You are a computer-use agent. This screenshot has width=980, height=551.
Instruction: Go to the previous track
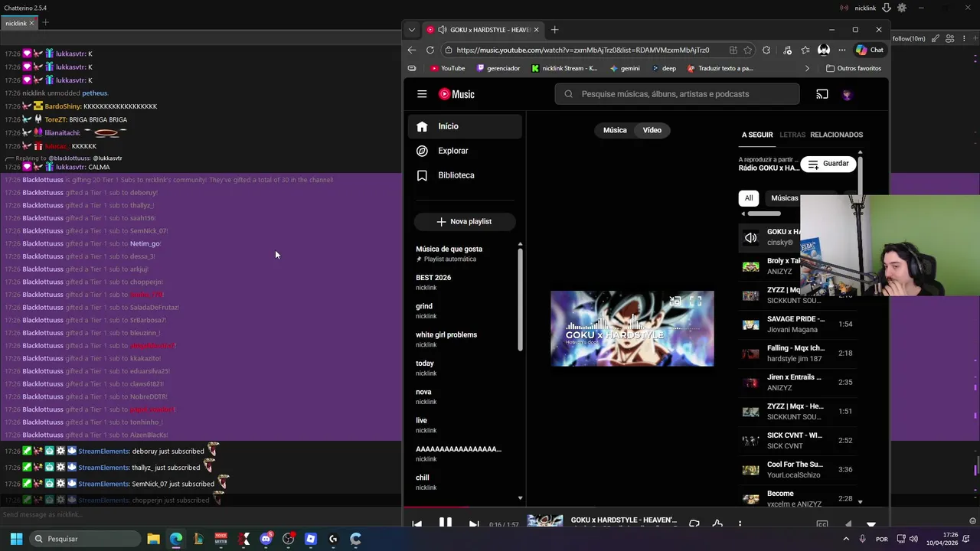pos(416,524)
